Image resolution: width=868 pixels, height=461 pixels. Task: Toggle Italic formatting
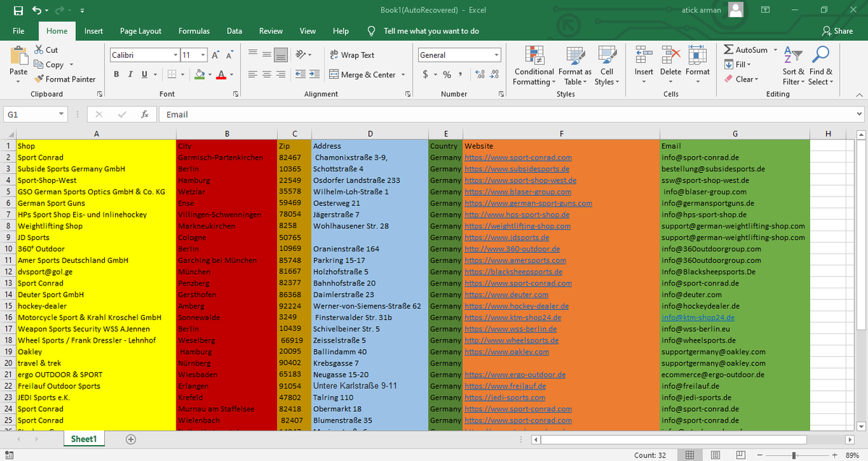tap(130, 74)
